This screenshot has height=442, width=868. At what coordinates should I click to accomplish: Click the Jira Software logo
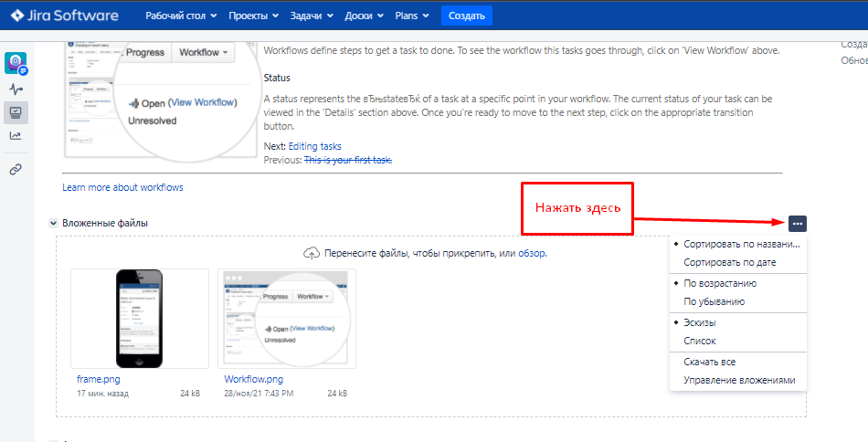click(x=64, y=16)
